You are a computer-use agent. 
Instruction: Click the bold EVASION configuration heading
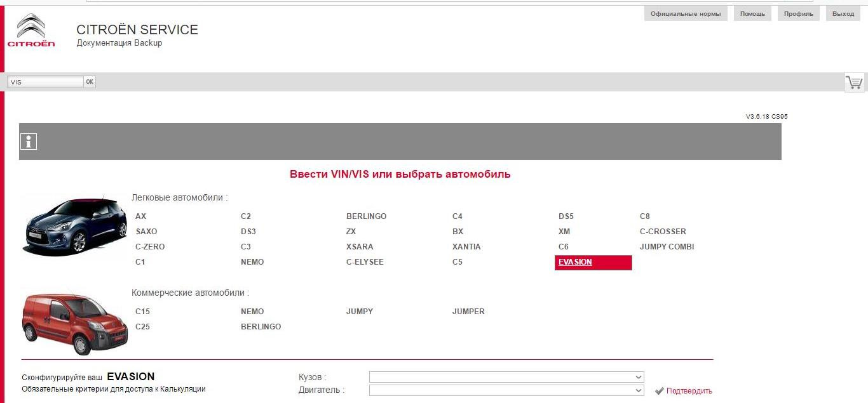point(131,376)
